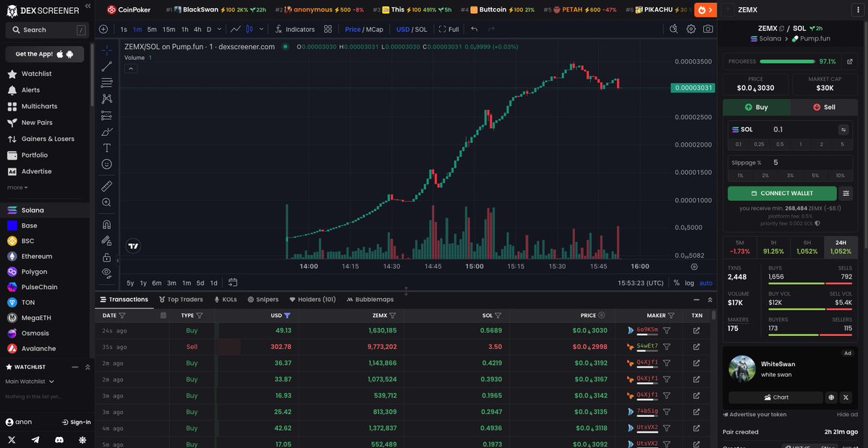Toggle percent scale on chart

pos(676,283)
